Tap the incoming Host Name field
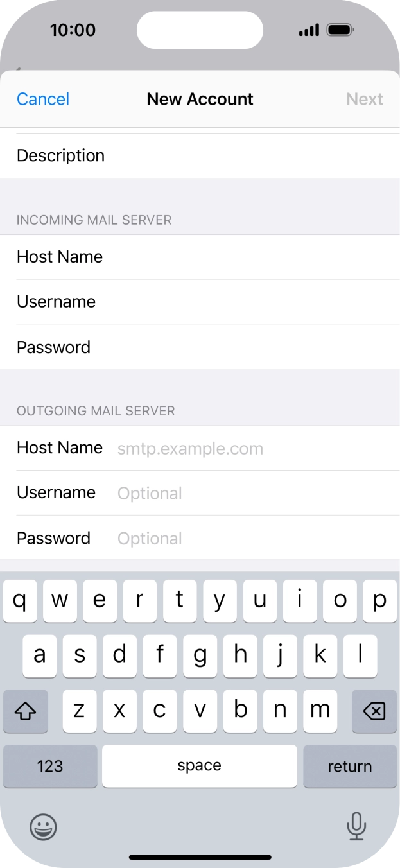 (x=200, y=256)
